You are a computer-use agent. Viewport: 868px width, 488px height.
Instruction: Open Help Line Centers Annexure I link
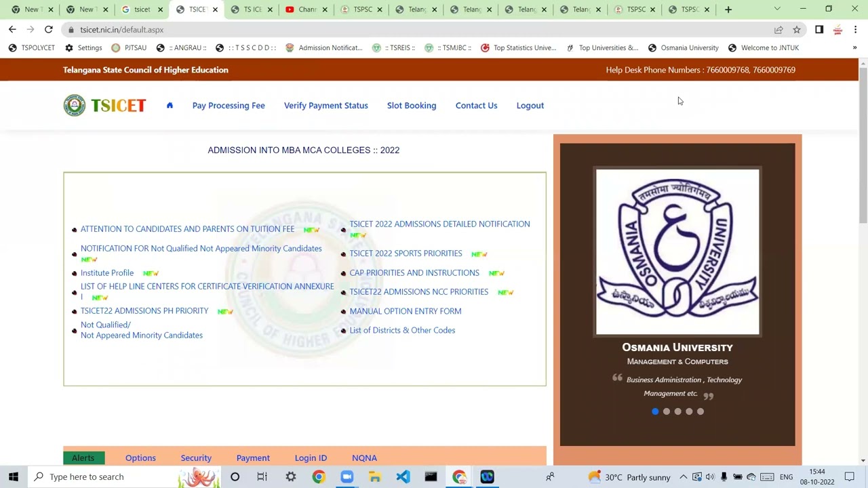pos(207,291)
